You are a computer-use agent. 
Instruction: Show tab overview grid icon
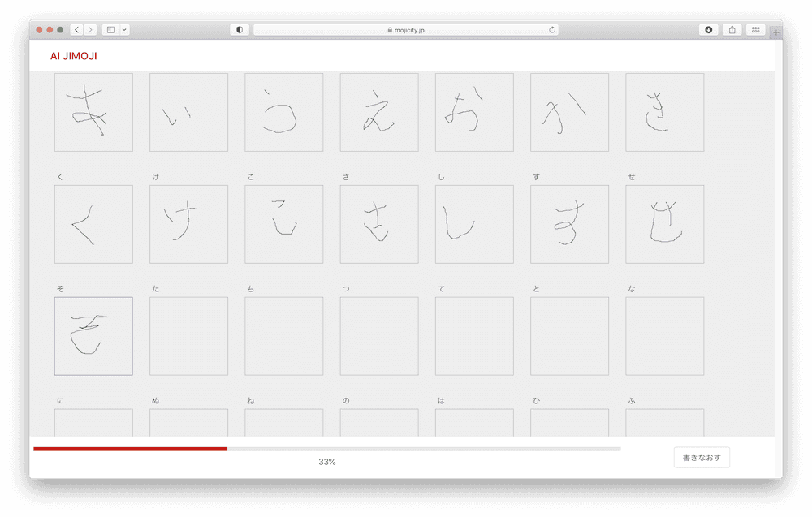[755, 30]
